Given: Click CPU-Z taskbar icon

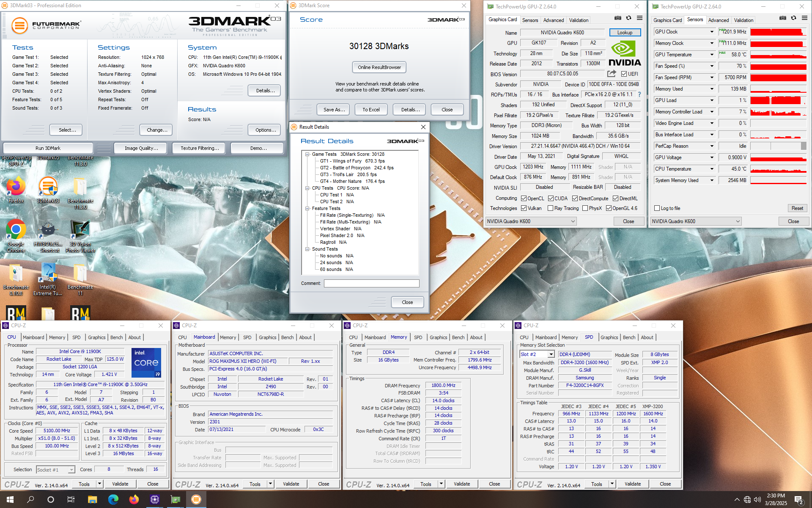Looking at the screenshot, I should point(154,500).
